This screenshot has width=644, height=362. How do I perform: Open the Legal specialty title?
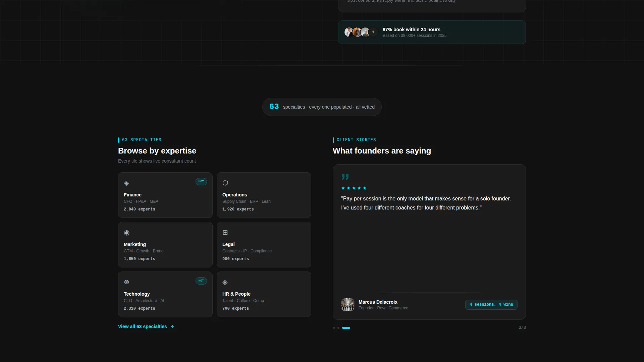pyautogui.click(x=228, y=244)
